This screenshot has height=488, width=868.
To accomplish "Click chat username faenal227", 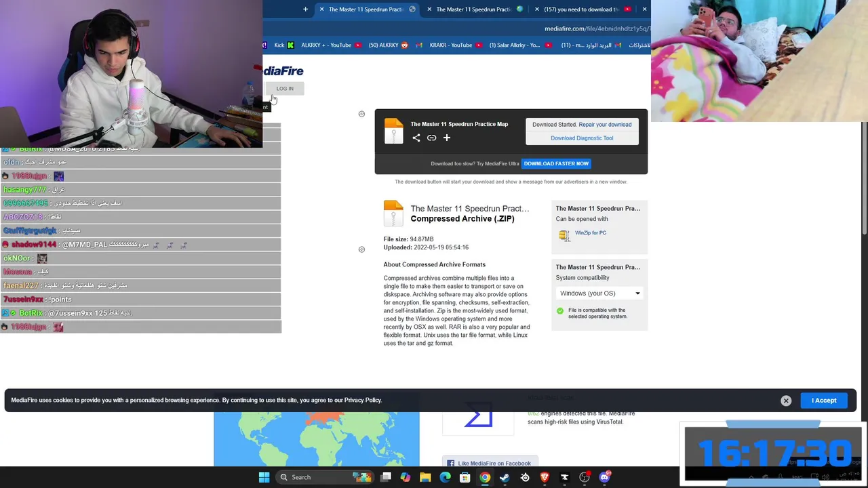I will [x=21, y=285].
